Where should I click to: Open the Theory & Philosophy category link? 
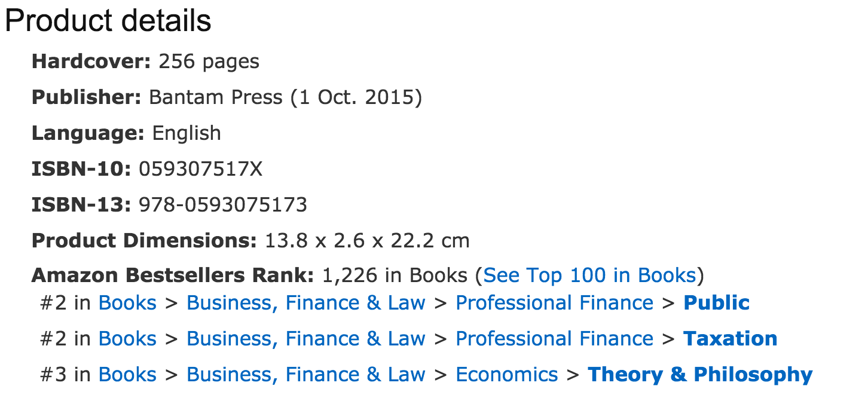(700, 375)
